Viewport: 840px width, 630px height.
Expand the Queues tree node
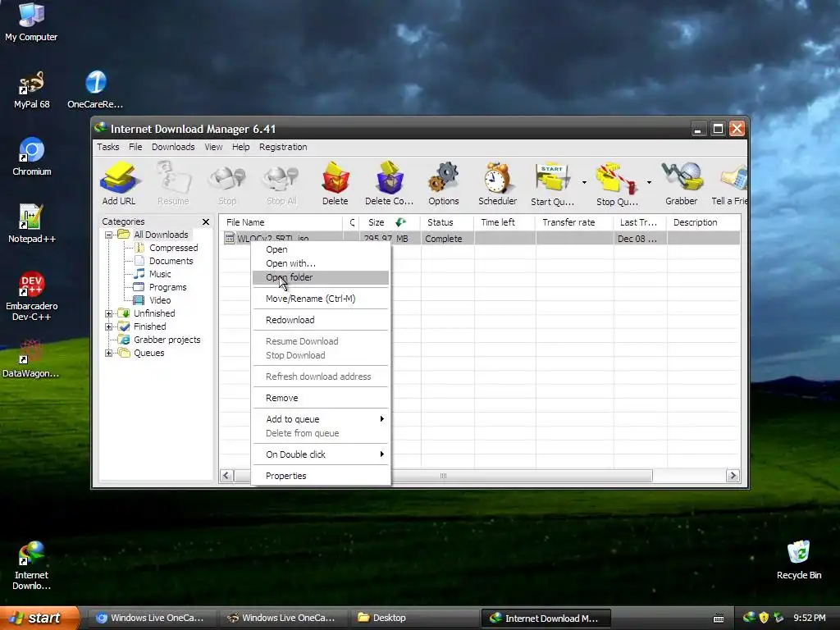(109, 353)
